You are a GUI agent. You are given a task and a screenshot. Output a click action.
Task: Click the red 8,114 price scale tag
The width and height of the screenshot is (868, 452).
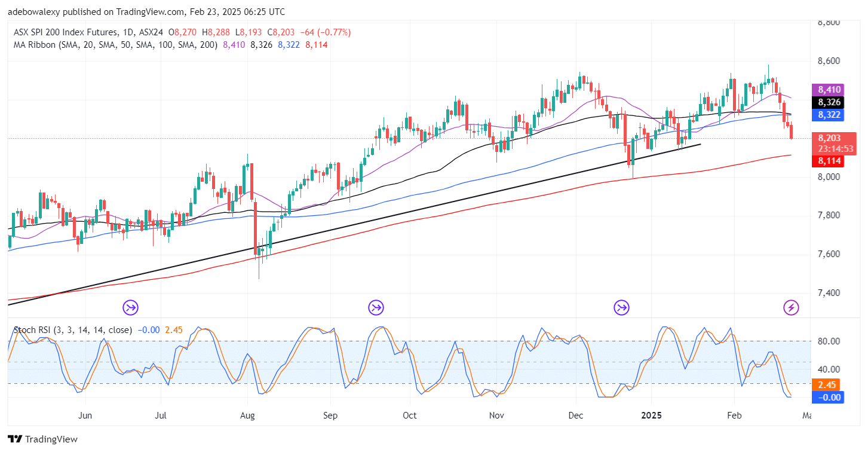[x=829, y=161]
